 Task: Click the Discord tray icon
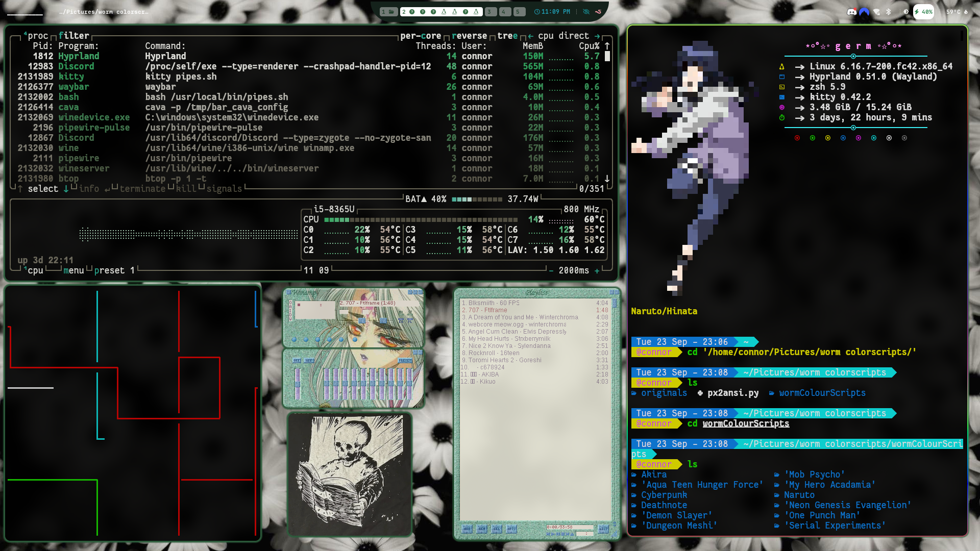[851, 12]
